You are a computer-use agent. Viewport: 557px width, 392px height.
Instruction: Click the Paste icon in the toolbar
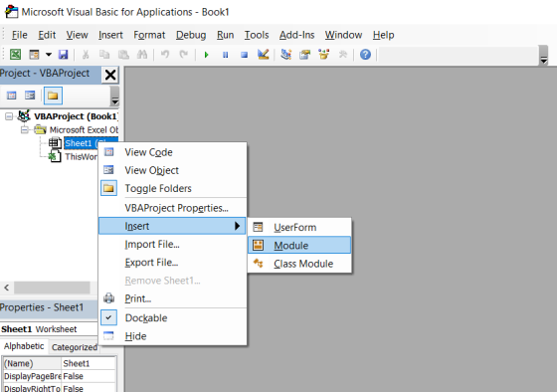(123, 55)
